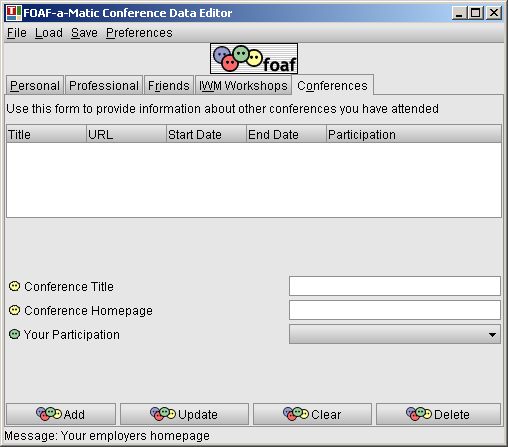The image size is (508, 447).
Task: Click the faces icon on the Clear button
Action: coord(296,414)
